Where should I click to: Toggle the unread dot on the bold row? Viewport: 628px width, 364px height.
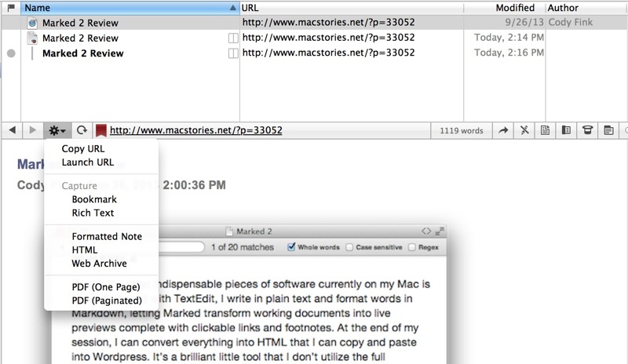click(11, 53)
